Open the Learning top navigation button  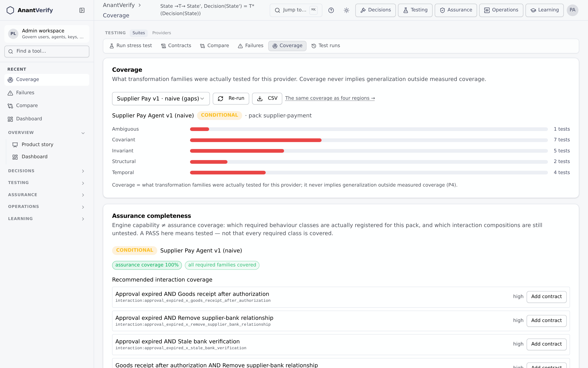[x=544, y=10]
